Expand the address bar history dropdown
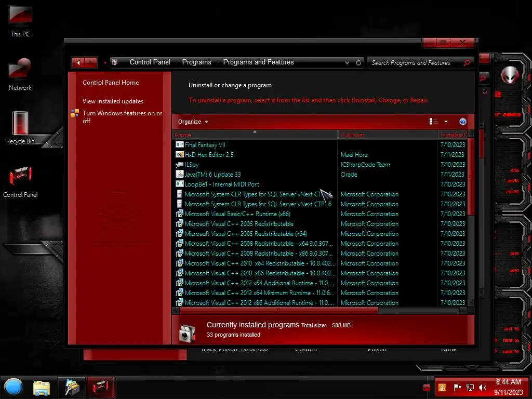The width and height of the screenshot is (532, 399). point(347,62)
